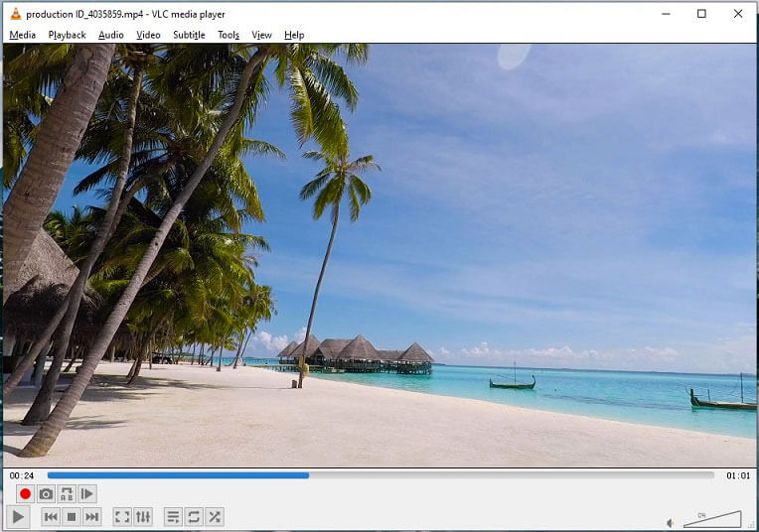Click the seek bar progress track
Viewport: 759px width, 532px height.
click(379, 475)
